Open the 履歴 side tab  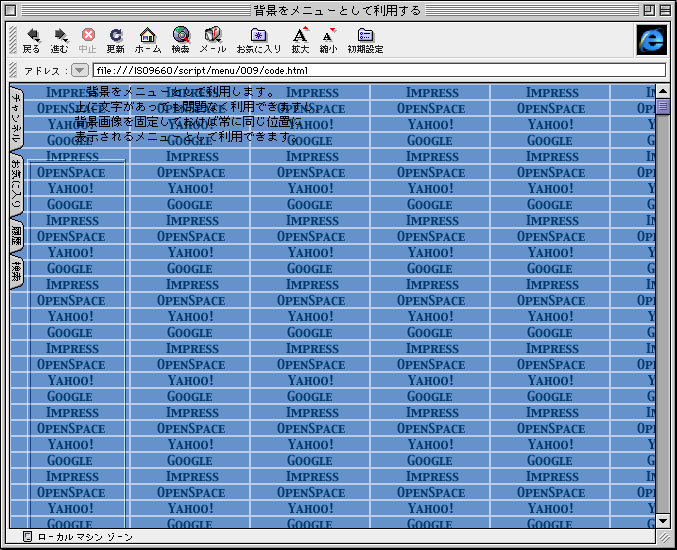(x=16, y=236)
